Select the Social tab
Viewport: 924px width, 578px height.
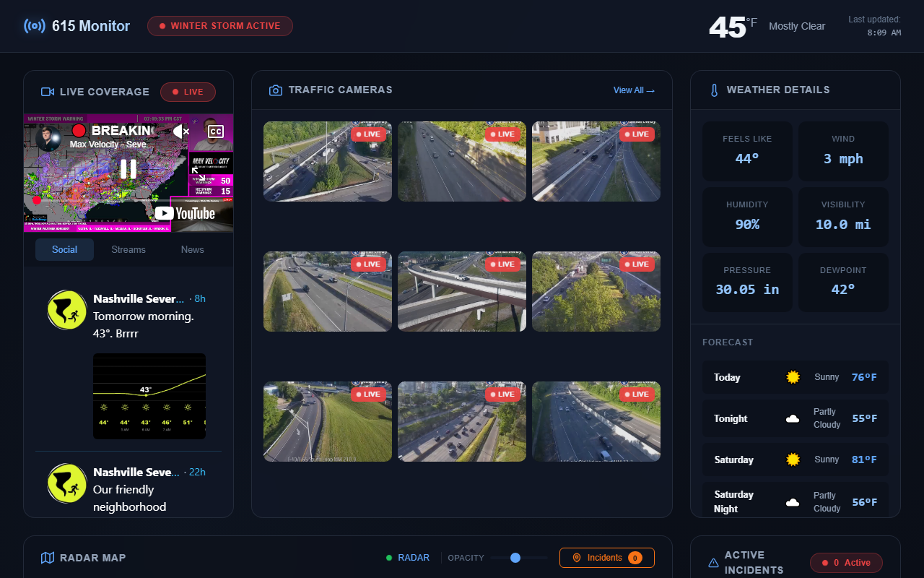pos(64,249)
